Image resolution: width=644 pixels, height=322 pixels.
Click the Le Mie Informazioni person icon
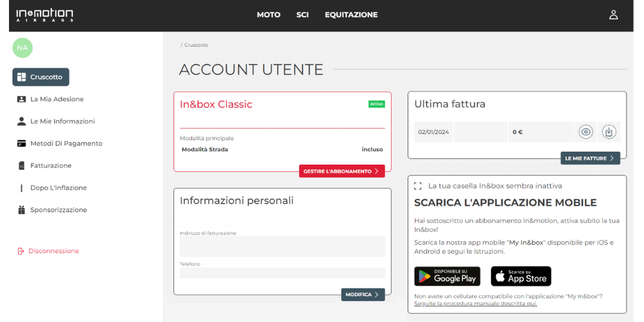pyautogui.click(x=21, y=122)
